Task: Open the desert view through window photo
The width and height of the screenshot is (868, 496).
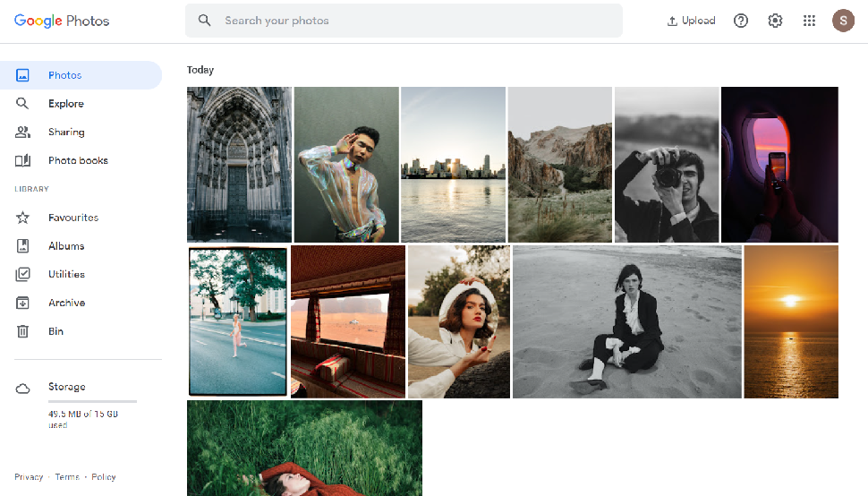Action: click(x=348, y=321)
